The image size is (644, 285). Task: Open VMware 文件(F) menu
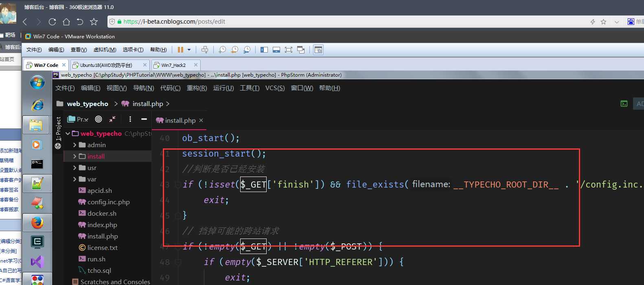tap(34, 50)
